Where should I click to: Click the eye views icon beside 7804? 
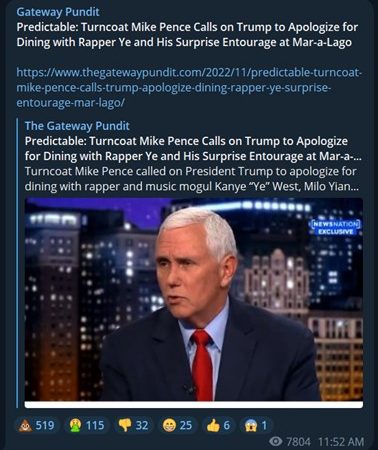275,442
